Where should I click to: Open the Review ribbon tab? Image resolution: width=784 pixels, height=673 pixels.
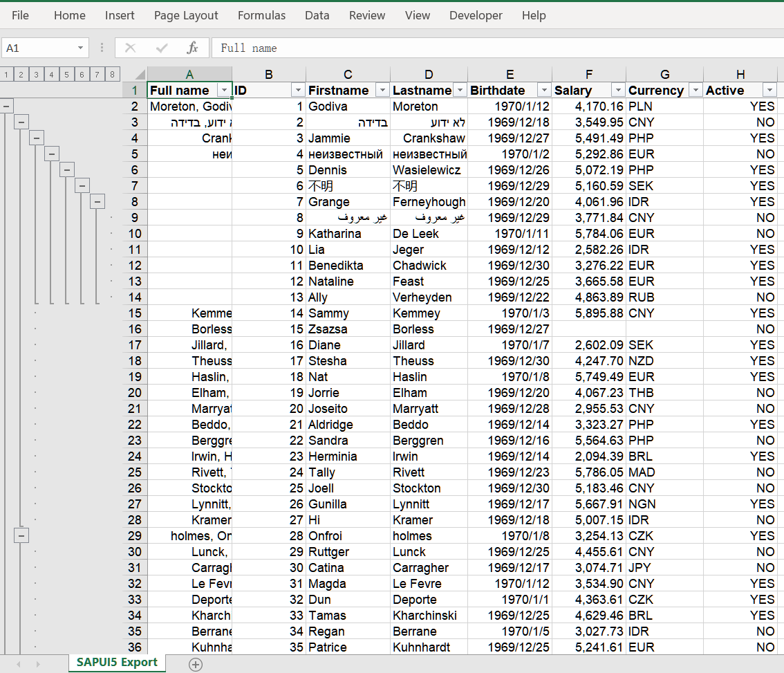tap(367, 15)
